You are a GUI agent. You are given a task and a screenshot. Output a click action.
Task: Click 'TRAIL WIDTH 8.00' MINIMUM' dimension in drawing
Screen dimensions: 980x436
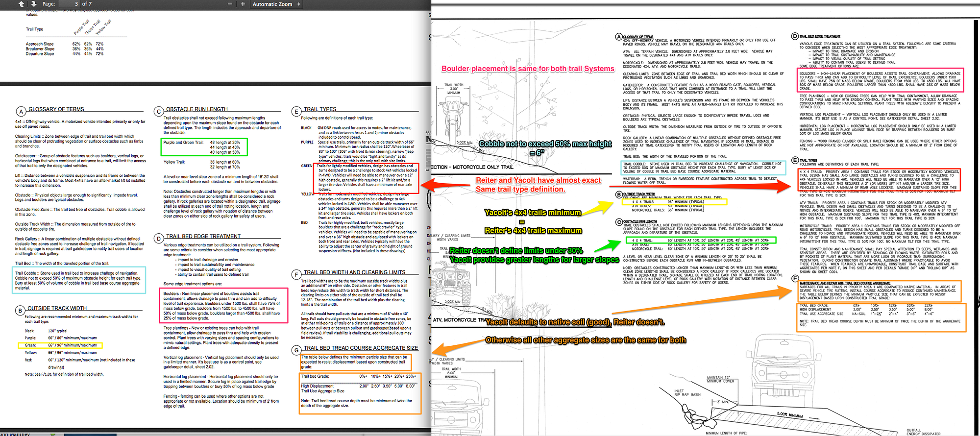tap(451, 373)
